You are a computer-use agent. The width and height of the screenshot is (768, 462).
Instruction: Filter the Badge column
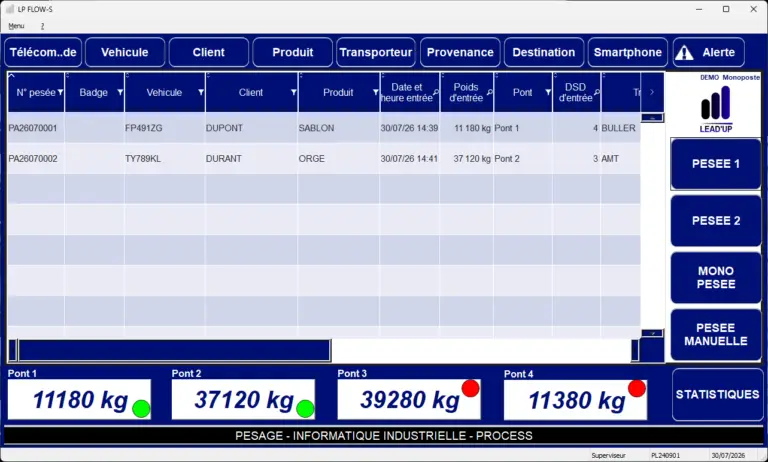(x=120, y=93)
